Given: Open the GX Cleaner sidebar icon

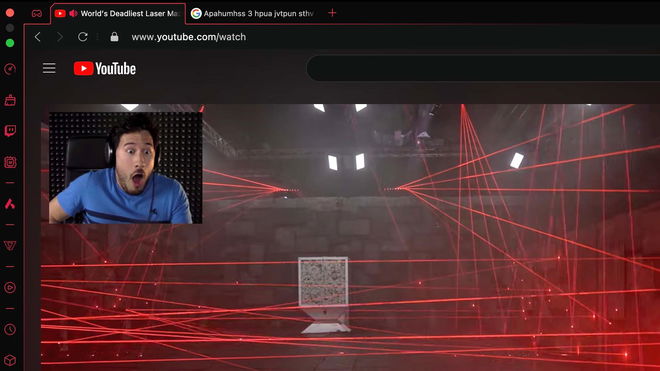Looking at the screenshot, I should (x=10, y=100).
